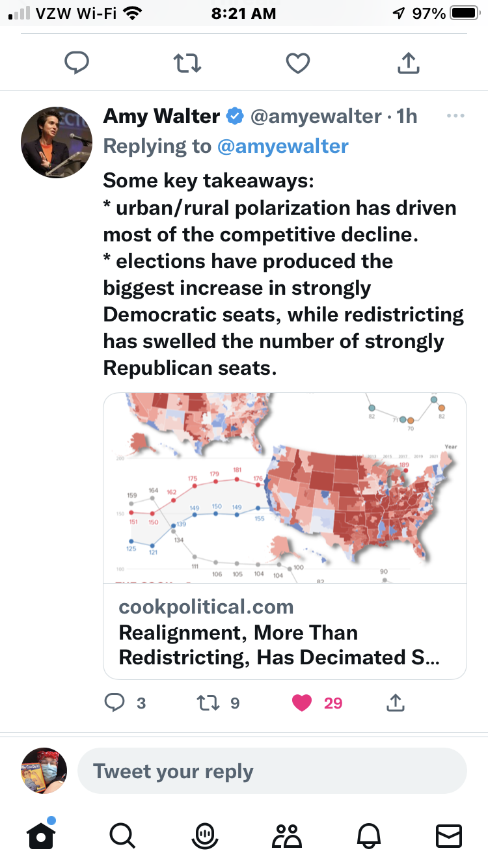Viewport: 488px width, 868px height.
Task: Reply to Amy Walter's tweet with 3 replies
Action: (115, 703)
